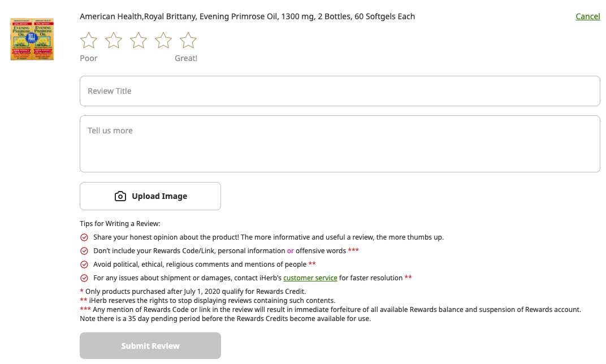Click the checkmark icon beside Rewards Code tip
Image resolution: width=606 pixels, height=364 pixels.
[84, 251]
